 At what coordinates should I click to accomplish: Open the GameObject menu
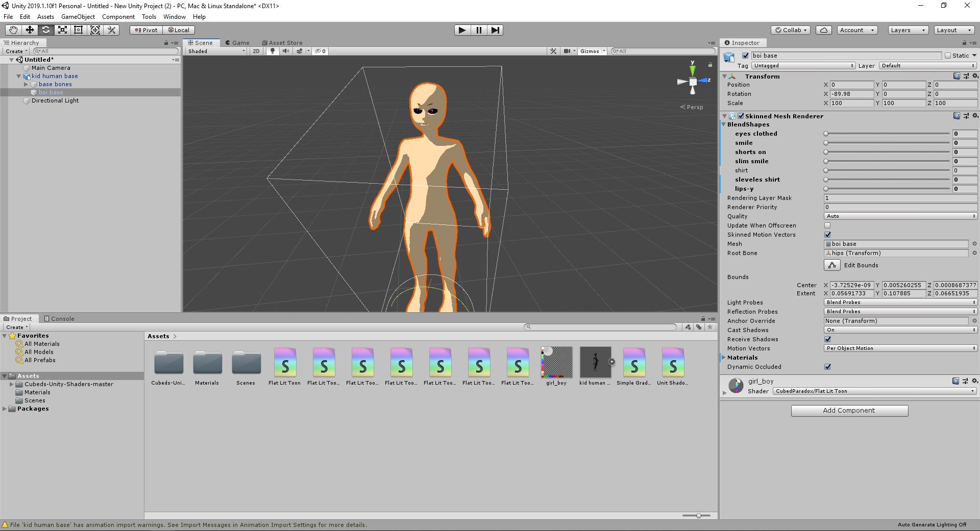[x=78, y=17]
